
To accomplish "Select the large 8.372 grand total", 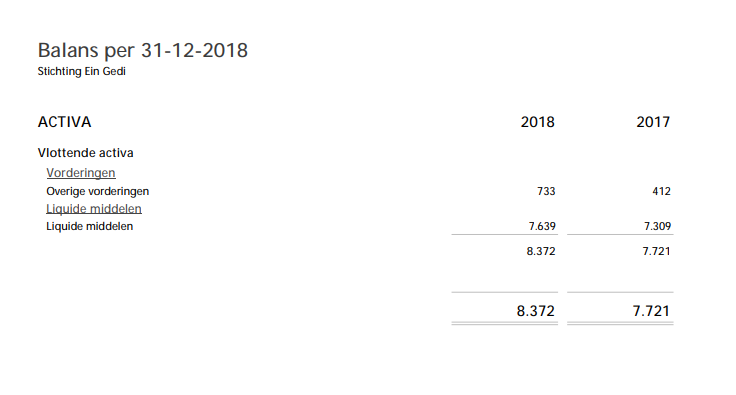I will 536,311.
